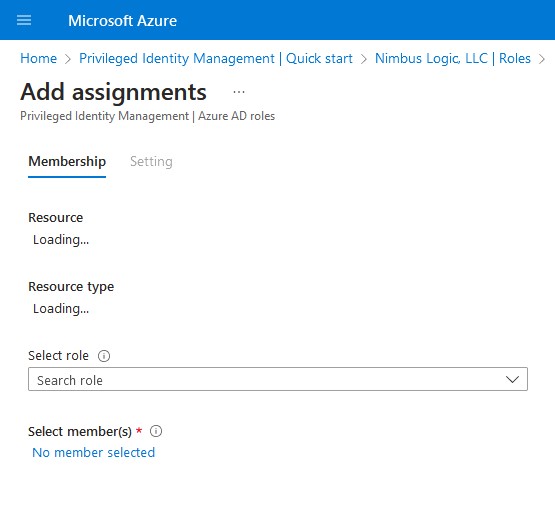Switch to the Membership tab
This screenshot has width=555, height=519.
click(67, 162)
